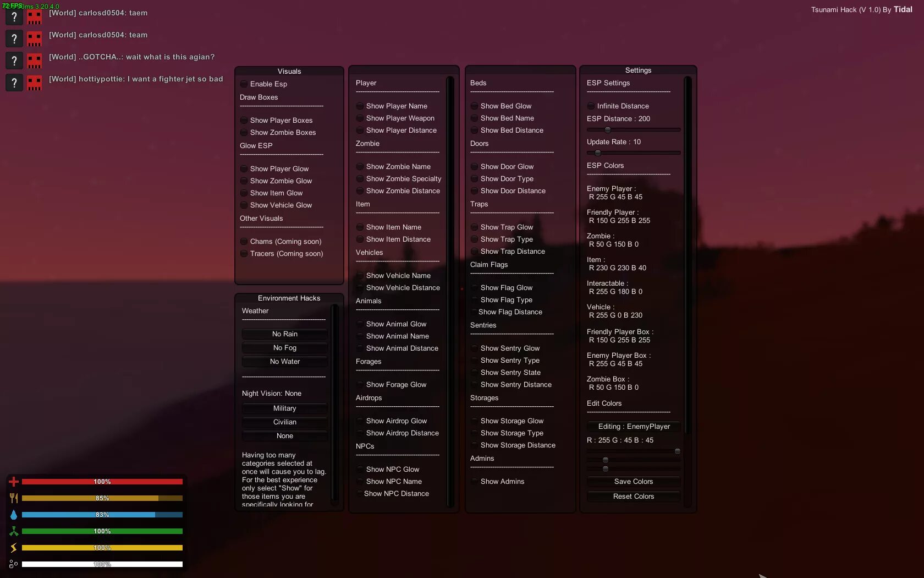This screenshot has height=578, width=924.
Task: Enable Show Zombie Boxes
Action: 244,132
